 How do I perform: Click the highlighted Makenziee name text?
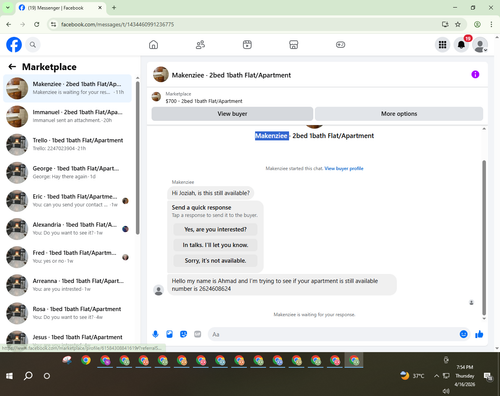coord(272,136)
